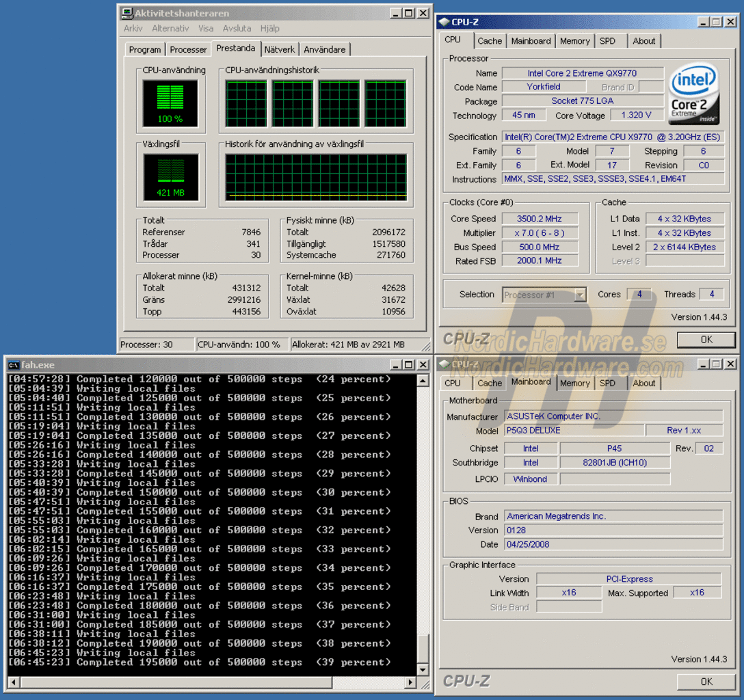Expand the Processor #1 selection dropdown

tap(580, 295)
